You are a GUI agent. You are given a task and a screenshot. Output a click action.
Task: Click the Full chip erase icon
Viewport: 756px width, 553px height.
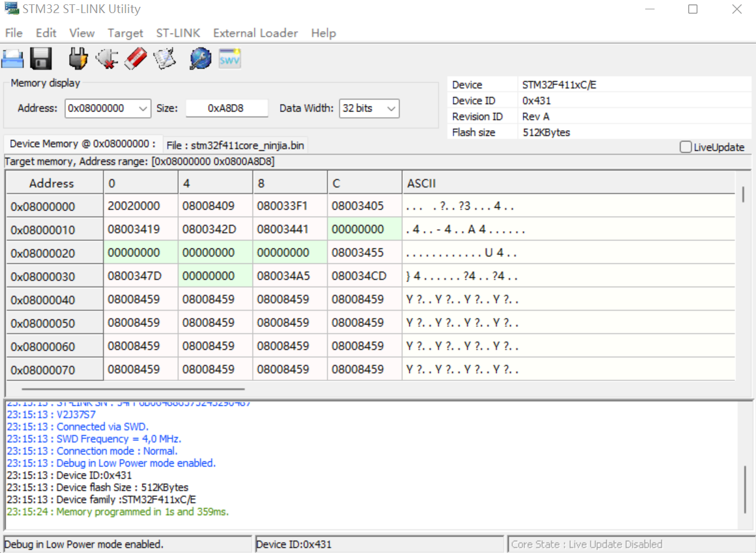[136, 59]
